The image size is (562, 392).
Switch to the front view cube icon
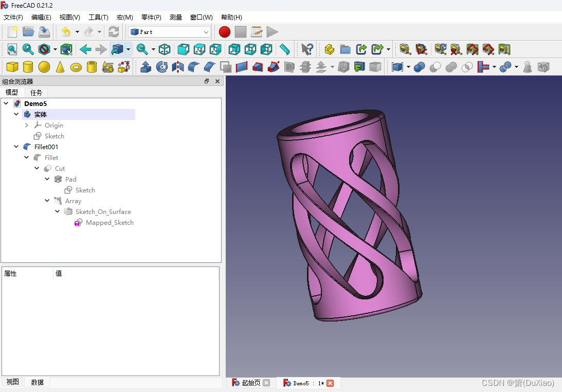[x=184, y=49]
